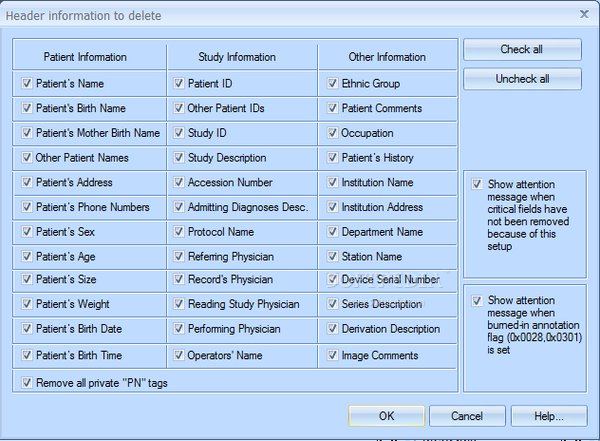This screenshot has width=600, height=441.
Task: Uncheck the Ethnic Group checkbox
Action: point(333,84)
